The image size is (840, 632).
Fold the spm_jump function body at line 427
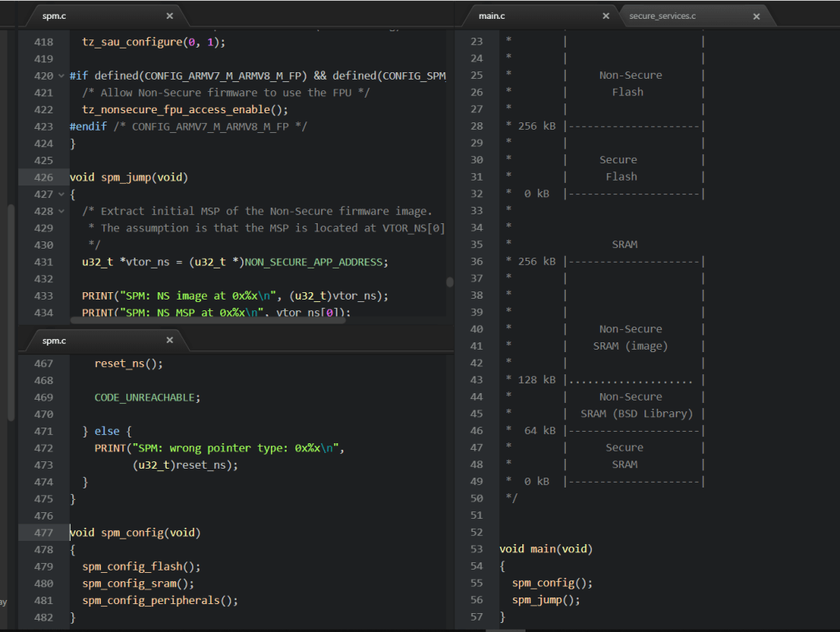62,195
